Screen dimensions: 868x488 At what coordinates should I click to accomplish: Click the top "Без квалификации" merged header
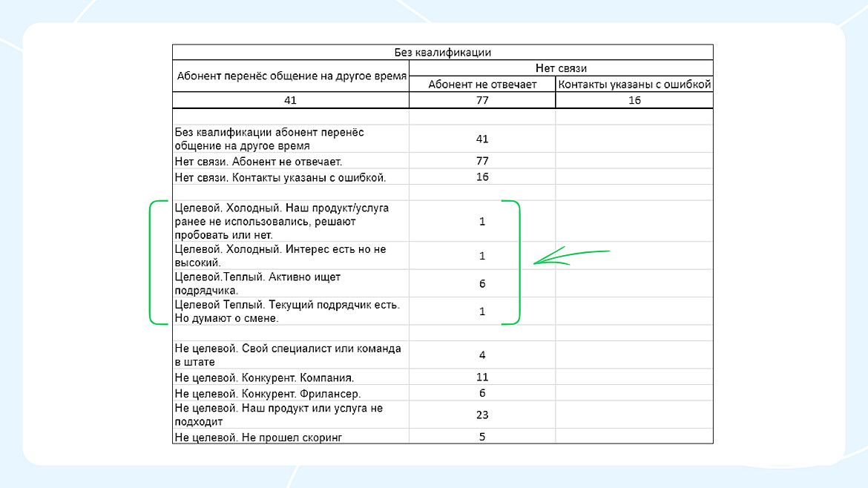point(442,53)
